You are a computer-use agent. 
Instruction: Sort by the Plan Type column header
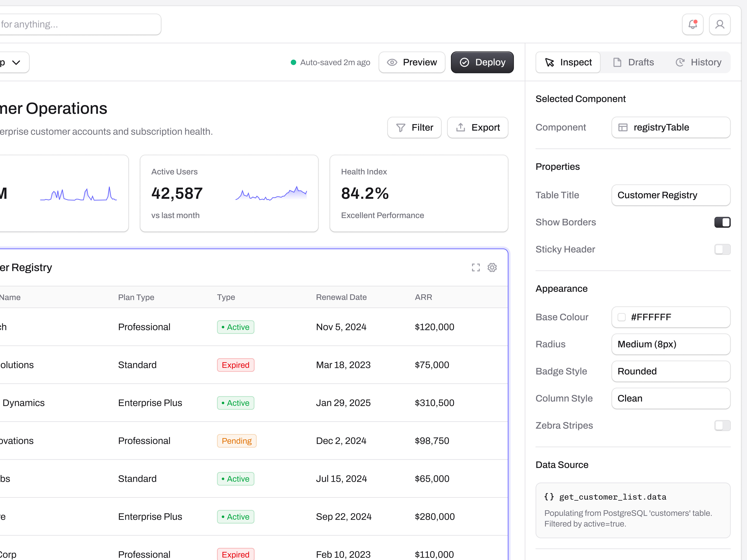coord(136,297)
